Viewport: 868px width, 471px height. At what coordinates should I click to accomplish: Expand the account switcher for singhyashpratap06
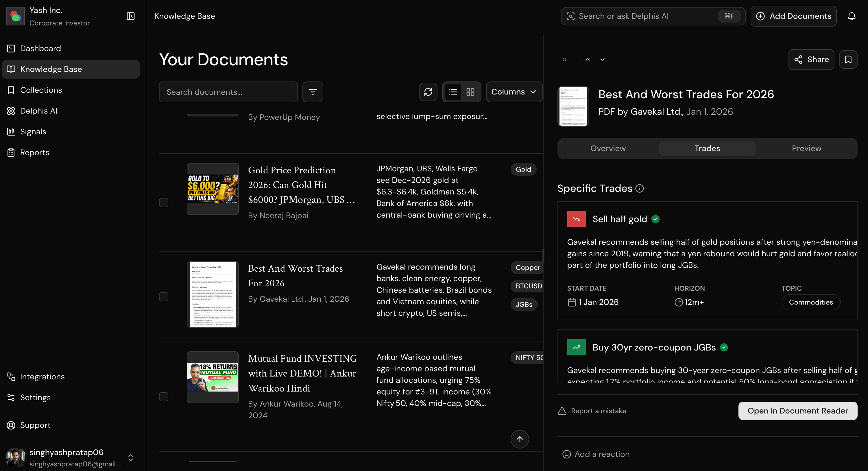pos(130,457)
